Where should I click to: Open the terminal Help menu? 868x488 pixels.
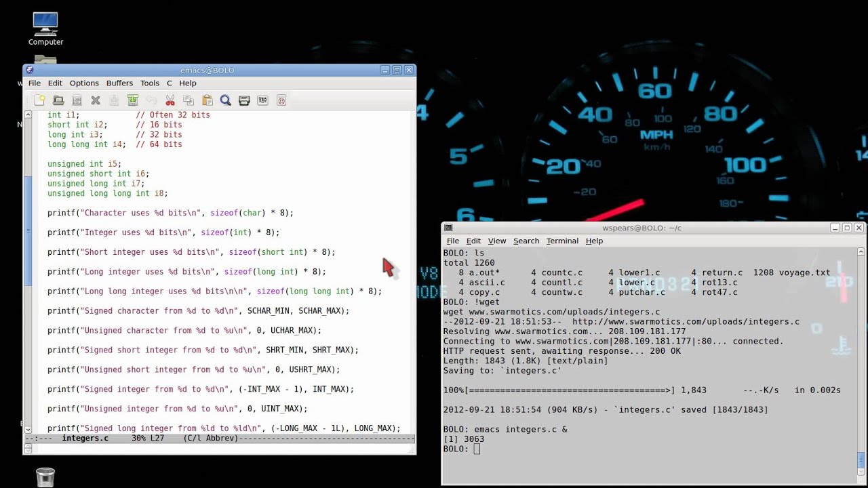(594, 241)
